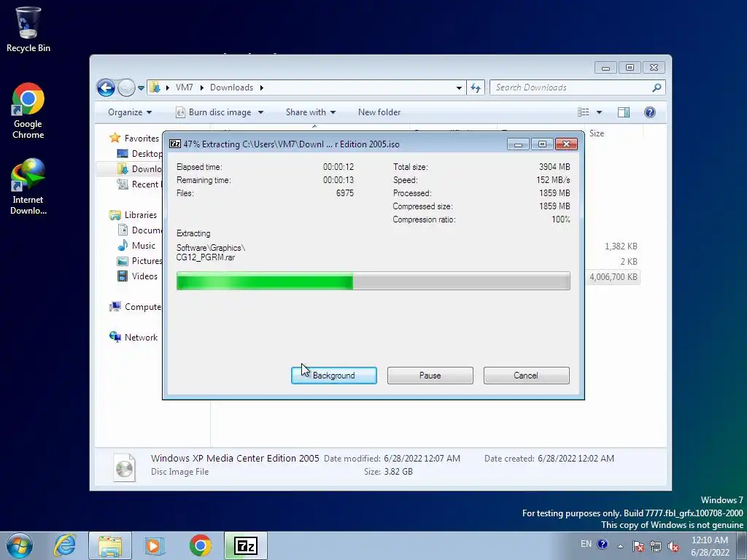
Task: Click the network tray icon
Action: coord(656,546)
